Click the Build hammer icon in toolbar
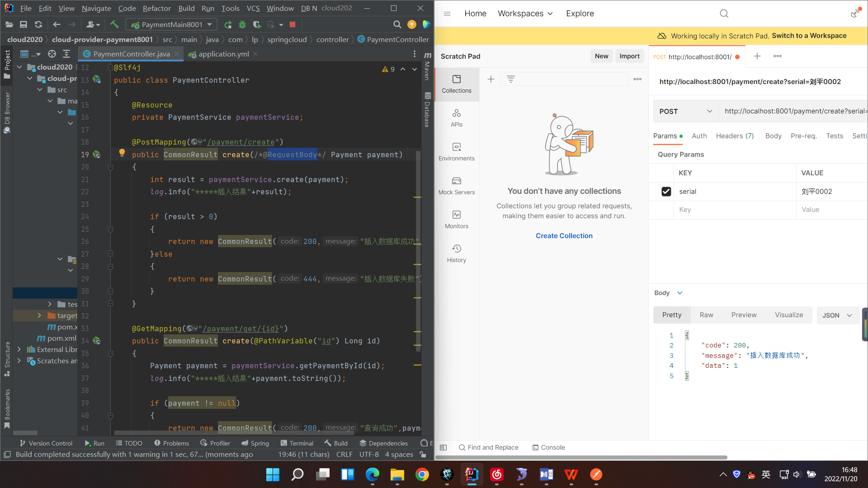868x488 pixels. [114, 24]
